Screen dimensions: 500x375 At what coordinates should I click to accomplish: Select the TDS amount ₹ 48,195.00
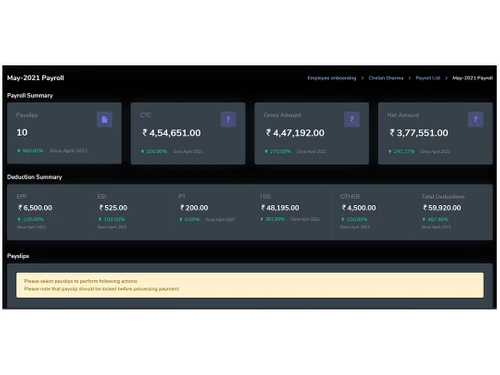pyautogui.click(x=280, y=208)
